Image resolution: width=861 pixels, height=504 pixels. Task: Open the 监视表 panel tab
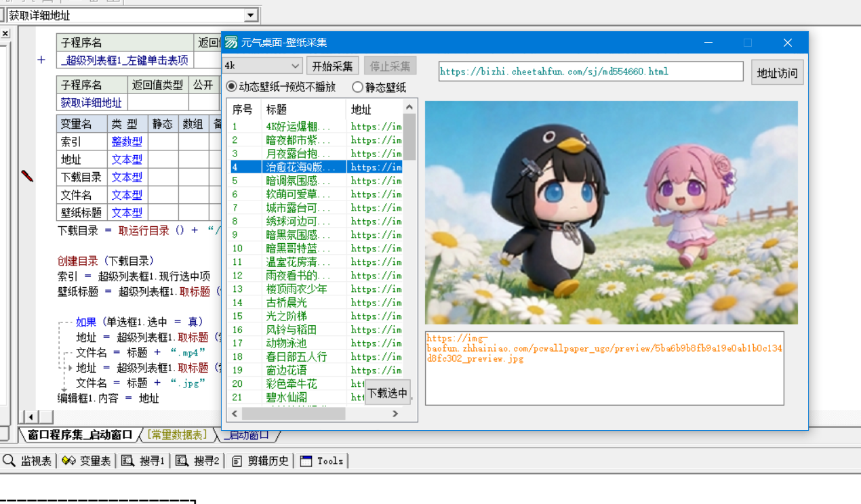(28, 461)
